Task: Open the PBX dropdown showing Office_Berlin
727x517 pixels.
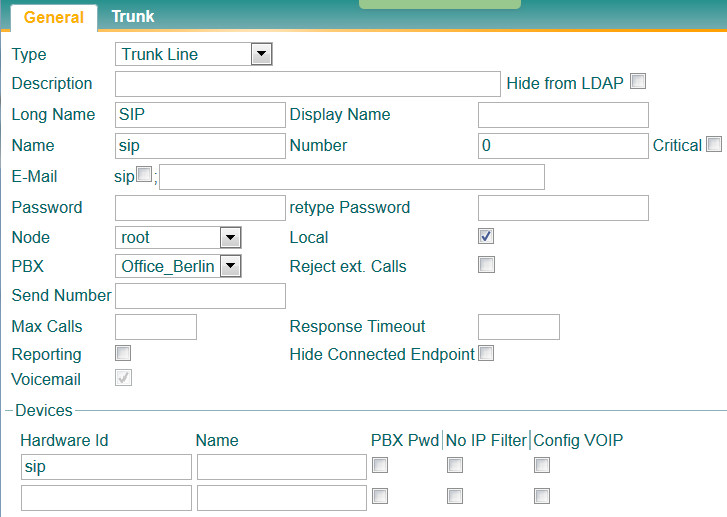Action: click(x=179, y=266)
